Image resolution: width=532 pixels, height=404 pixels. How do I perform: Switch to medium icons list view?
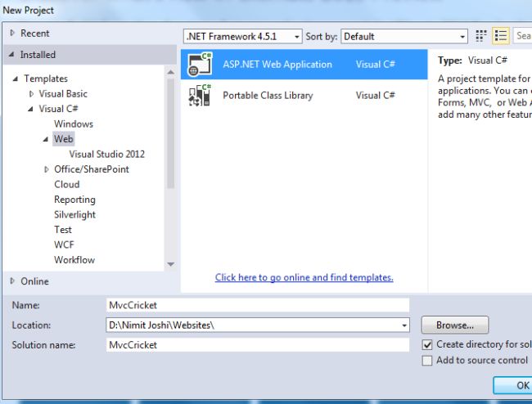500,36
